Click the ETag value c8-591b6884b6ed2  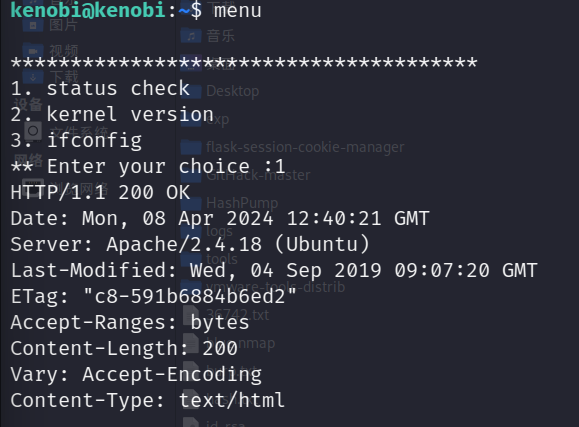190,297
